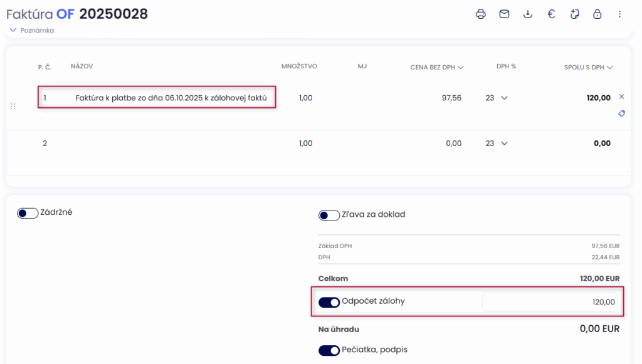Lock the invoice with the padlock icon
Image resolution: width=642 pixels, height=364 pixels.
[597, 14]
